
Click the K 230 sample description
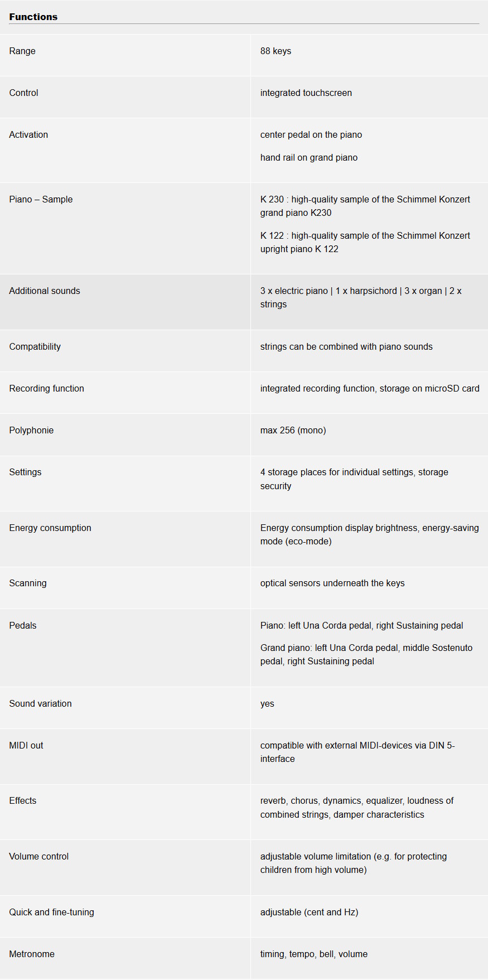point(365,206)
